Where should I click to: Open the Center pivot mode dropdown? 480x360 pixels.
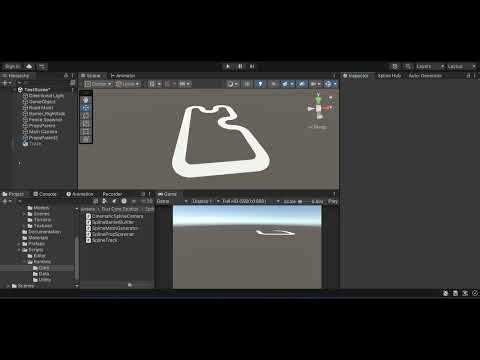(98, 84)
